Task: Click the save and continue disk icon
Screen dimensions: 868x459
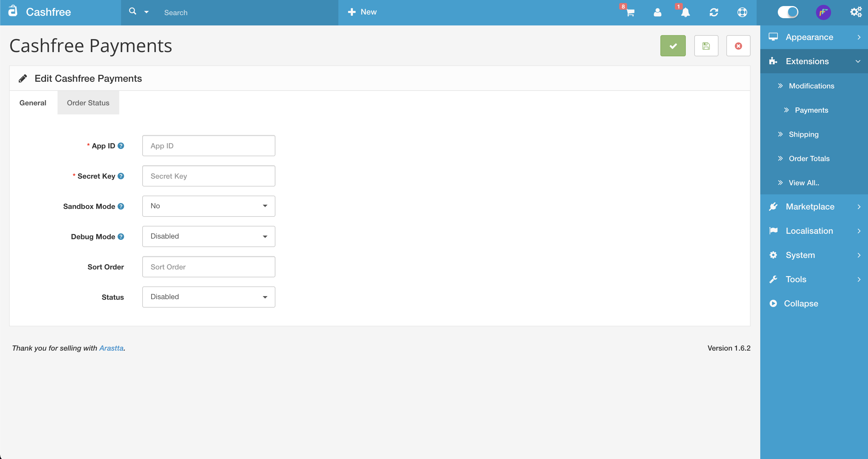Action: click(x=706, y=46)
